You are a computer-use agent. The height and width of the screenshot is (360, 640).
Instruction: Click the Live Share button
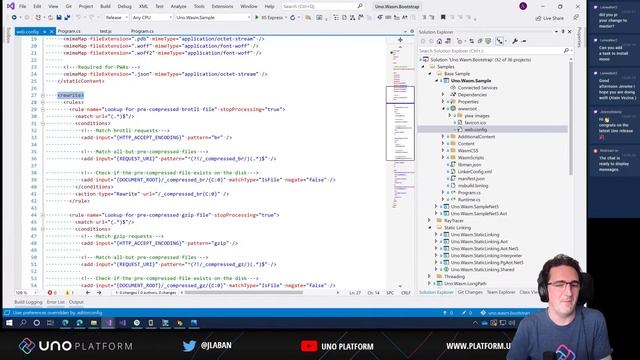(550, 18)
